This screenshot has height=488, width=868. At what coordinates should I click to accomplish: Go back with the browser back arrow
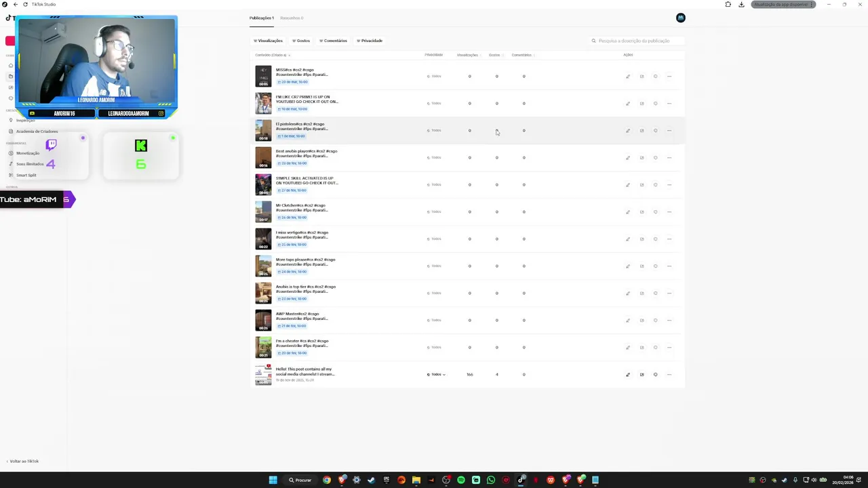pyautogui.click(x=15, y=4)
